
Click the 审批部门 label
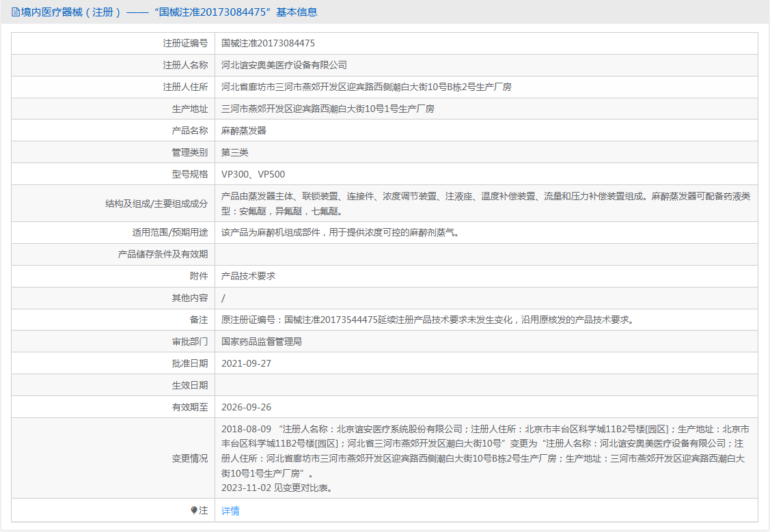pyautogui.click(x=189, y=341)
